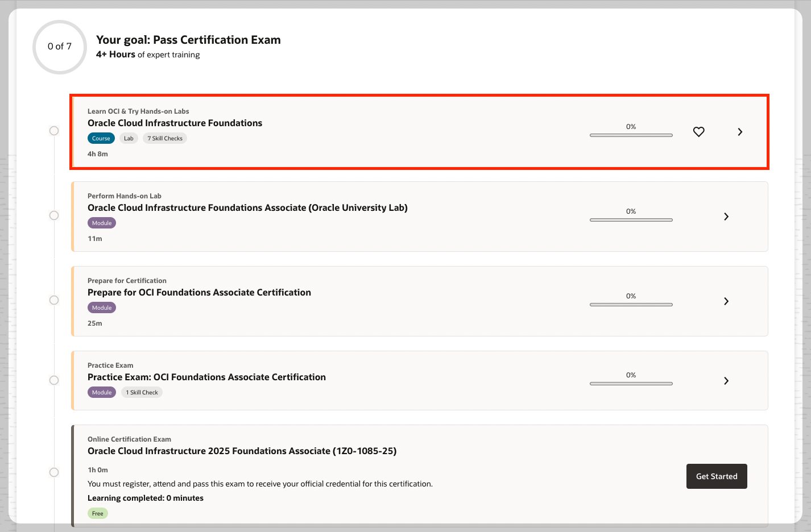Image resolution: width=811 pixels, height=532 pixels.
Task: Click progress bar for Prepare for OCI Foundations
Action: tap(631, 305)
